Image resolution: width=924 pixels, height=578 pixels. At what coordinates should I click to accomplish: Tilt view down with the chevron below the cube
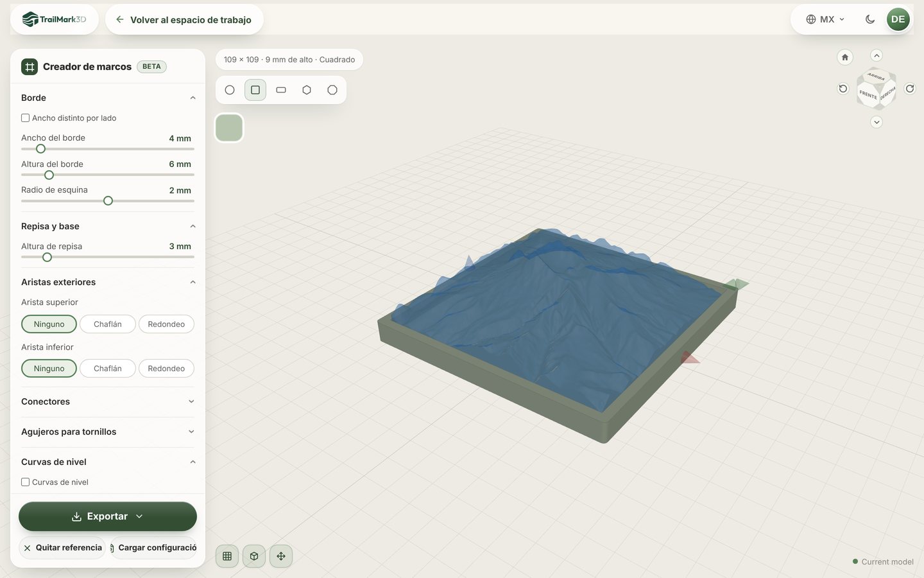tap(877, 122)
